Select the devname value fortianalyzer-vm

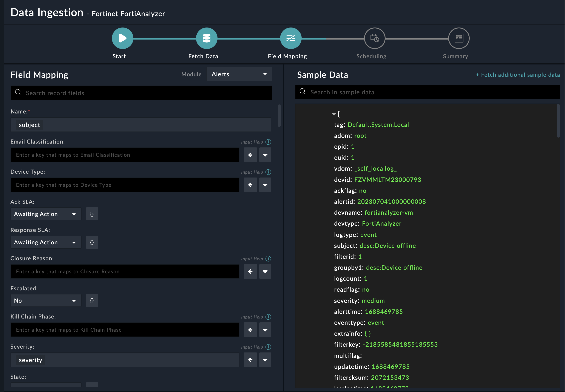(x=389, y=213)
